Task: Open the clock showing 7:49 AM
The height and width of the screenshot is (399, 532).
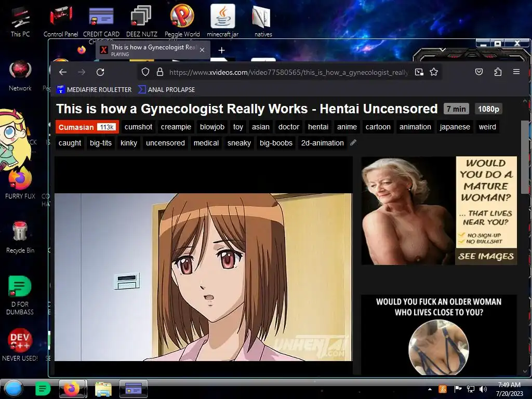Action: 509,389
